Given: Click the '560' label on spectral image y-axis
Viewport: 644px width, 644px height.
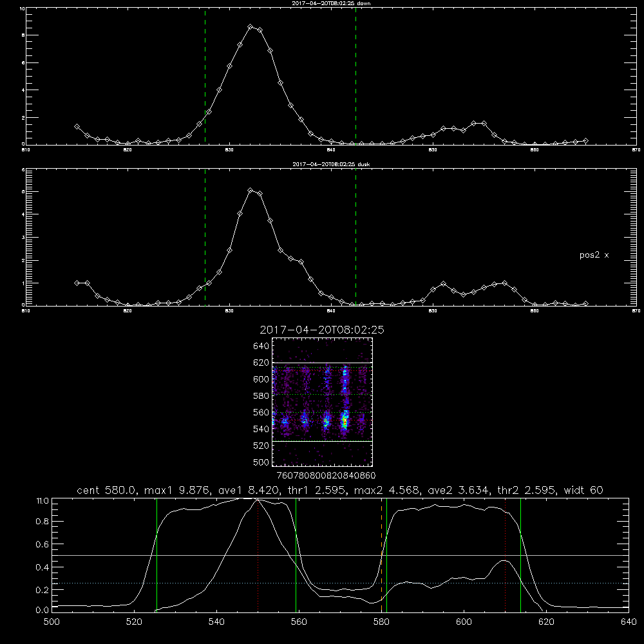Looking at the screenshot, I should (261, 412).
